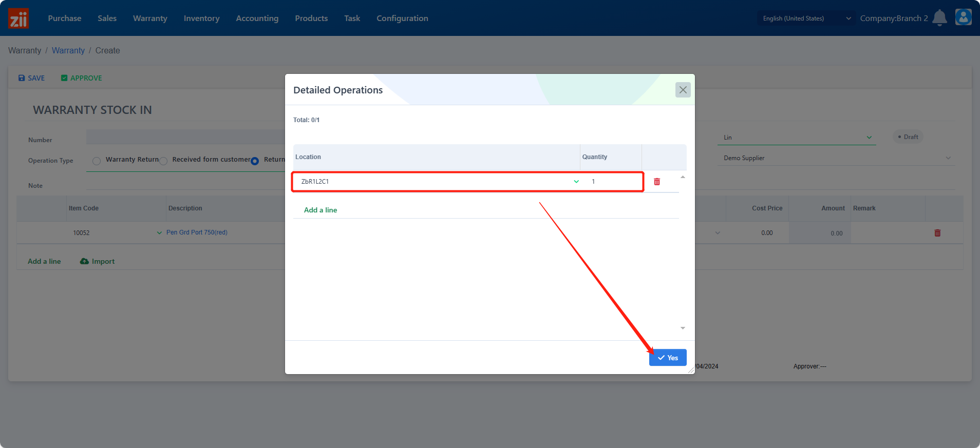Click the Company:Branch 2 label

pyautogui.click(x=894, y=18)
